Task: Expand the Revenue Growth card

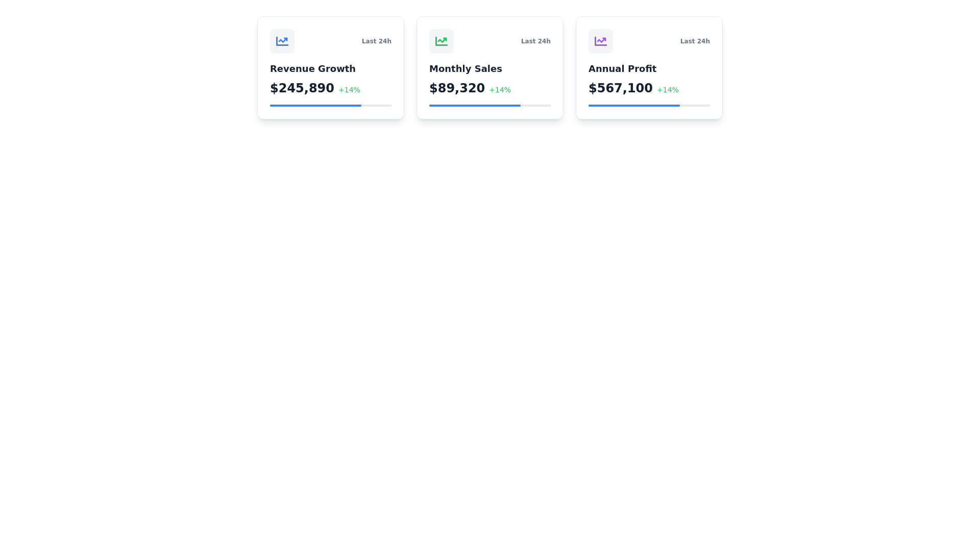Action: point(331,67)
